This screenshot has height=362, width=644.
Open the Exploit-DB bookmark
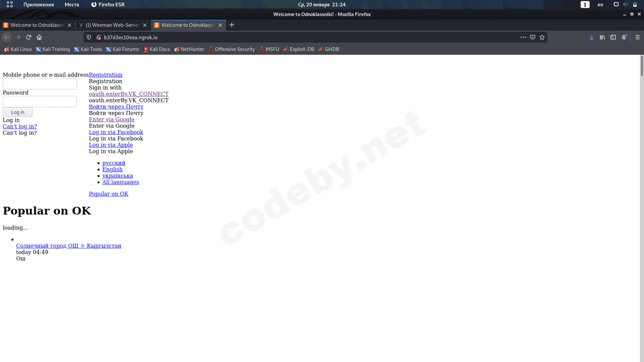coord(298,49)
